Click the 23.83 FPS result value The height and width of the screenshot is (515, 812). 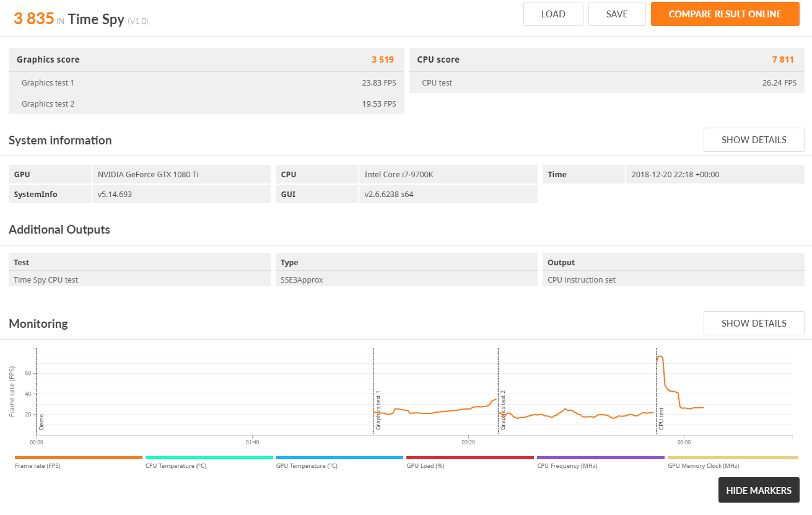(379, 82)
